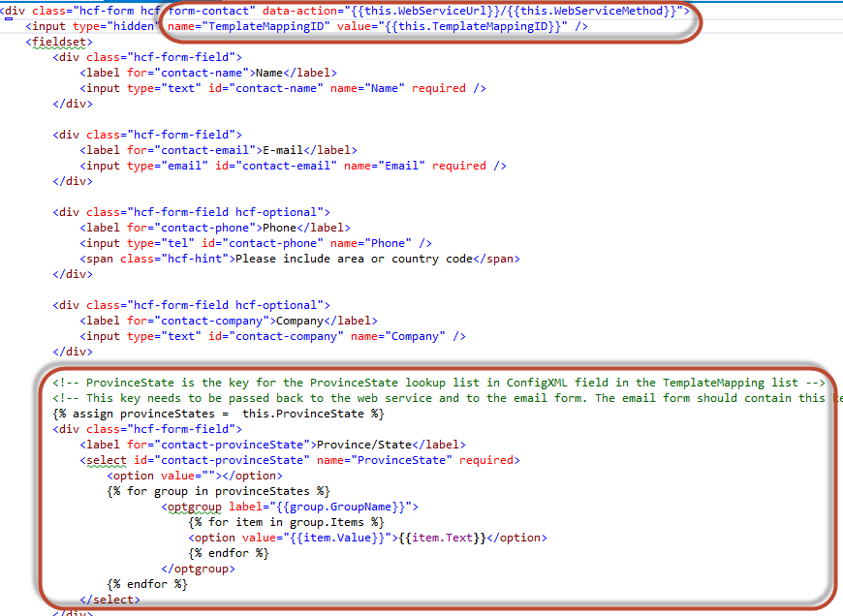This screenshot has width=843, height=616.
Task: Click the <fieldset> opening tag
Action: pos(59,42)
